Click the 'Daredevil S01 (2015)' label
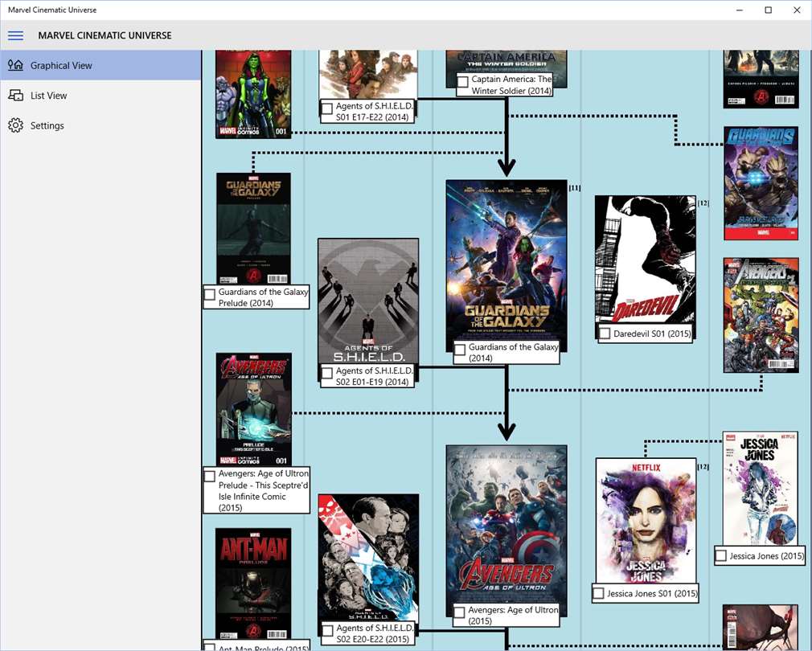This screenshot has height=651, width=812. pos(652,334)
